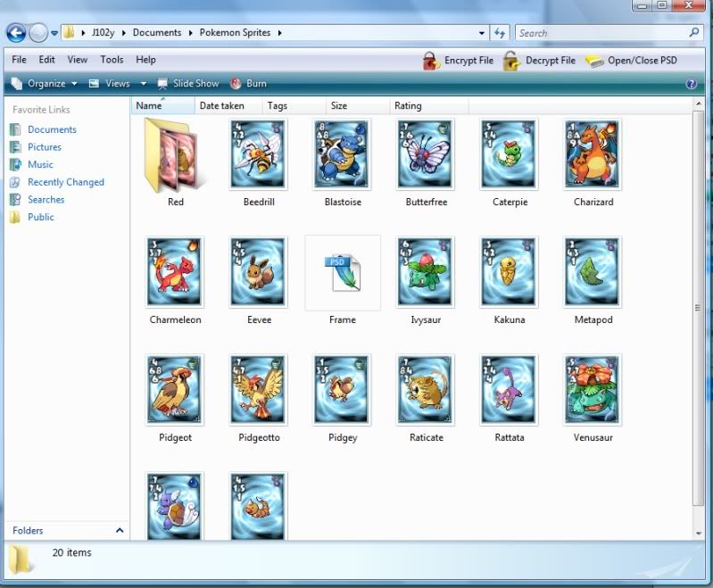Select the Butterfree sprite card
Screen dimensions: 713x588
(x=426, y=154)
